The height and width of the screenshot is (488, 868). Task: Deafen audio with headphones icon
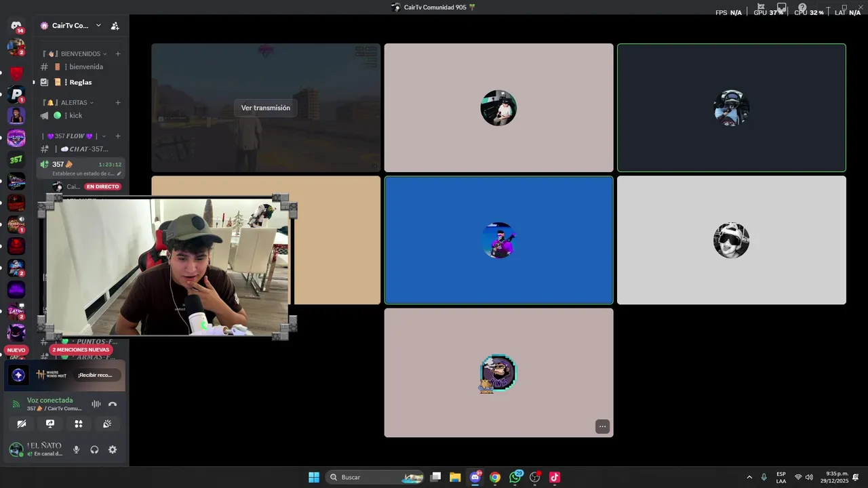(94, 449)
